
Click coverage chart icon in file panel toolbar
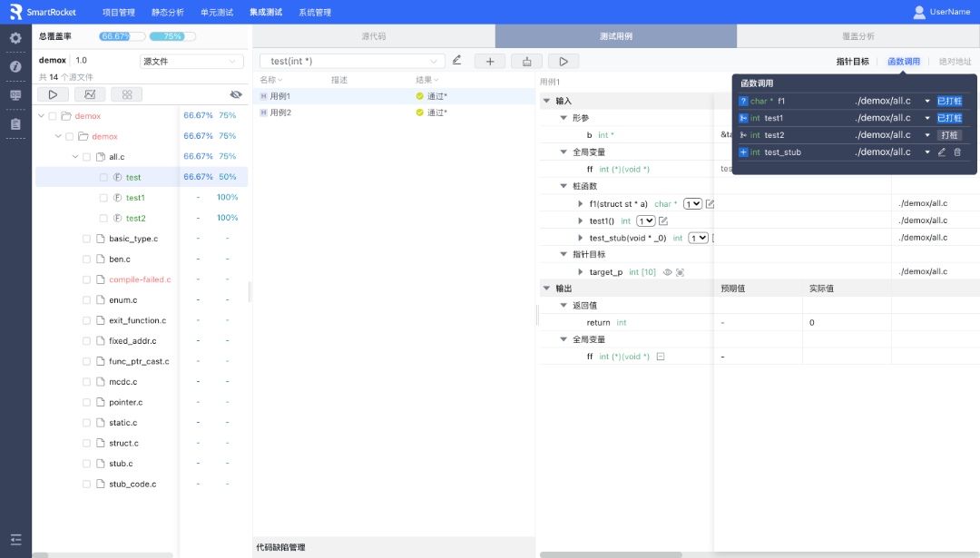90,94
